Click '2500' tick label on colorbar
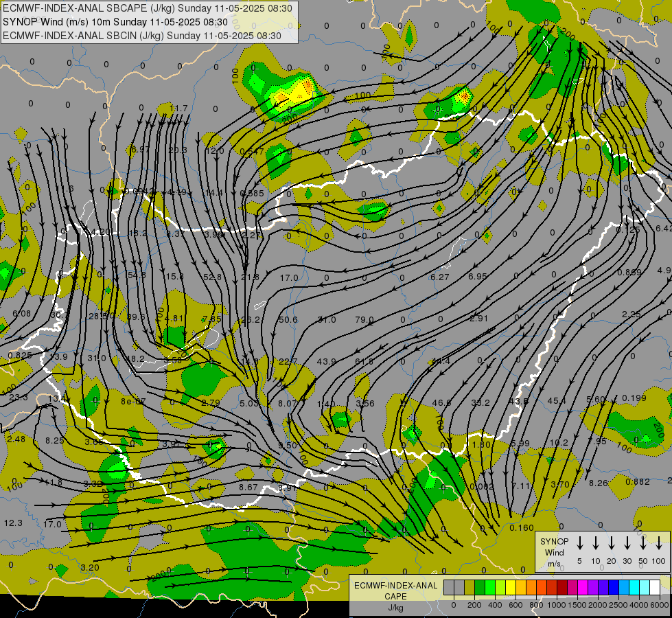Screen dimensions: 672x618 [619, 605]
